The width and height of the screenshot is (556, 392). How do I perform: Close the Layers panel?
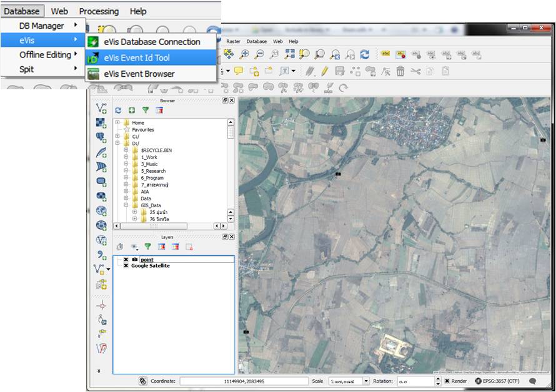(x=232, y=237)
